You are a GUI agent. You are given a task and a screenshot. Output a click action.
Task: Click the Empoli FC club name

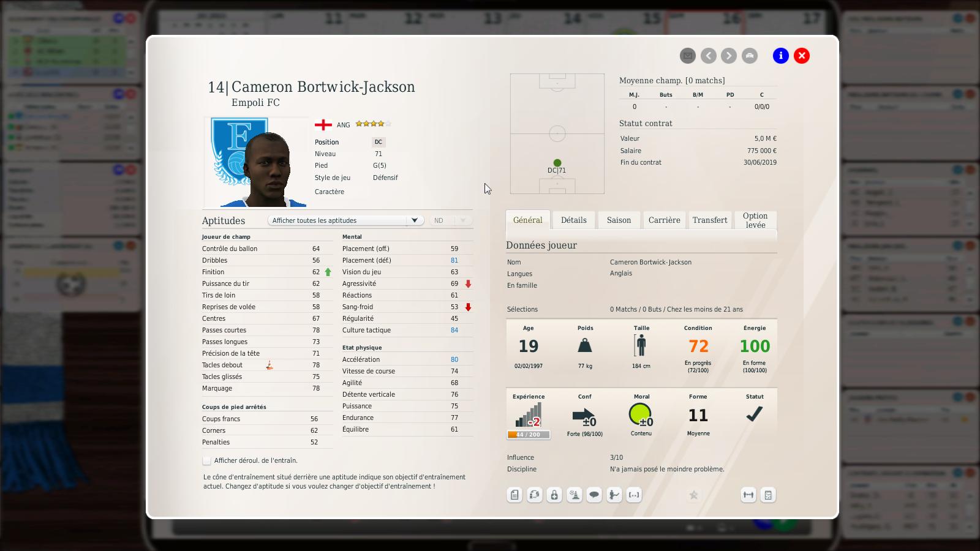click(255, 103)
